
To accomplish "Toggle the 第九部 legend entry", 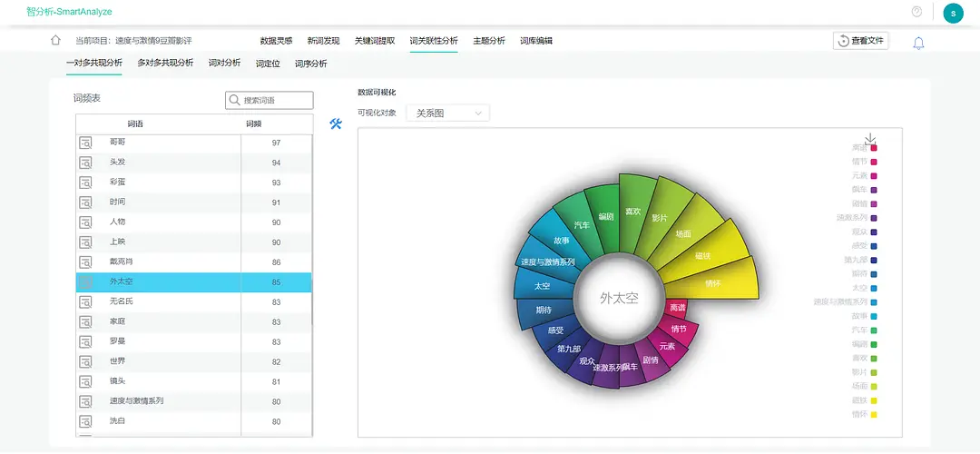I will [x=860, y=261].
